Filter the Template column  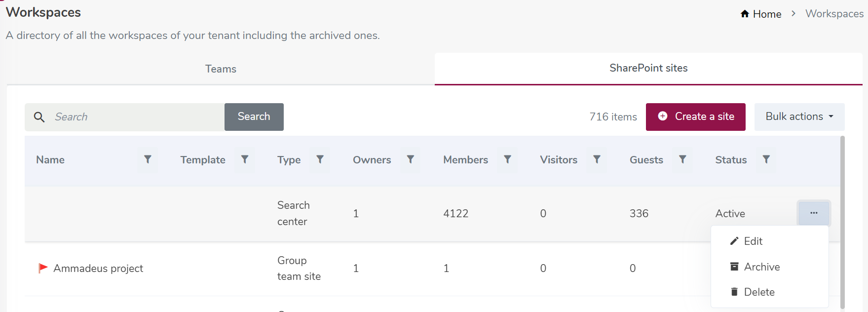tap(245, 160)
